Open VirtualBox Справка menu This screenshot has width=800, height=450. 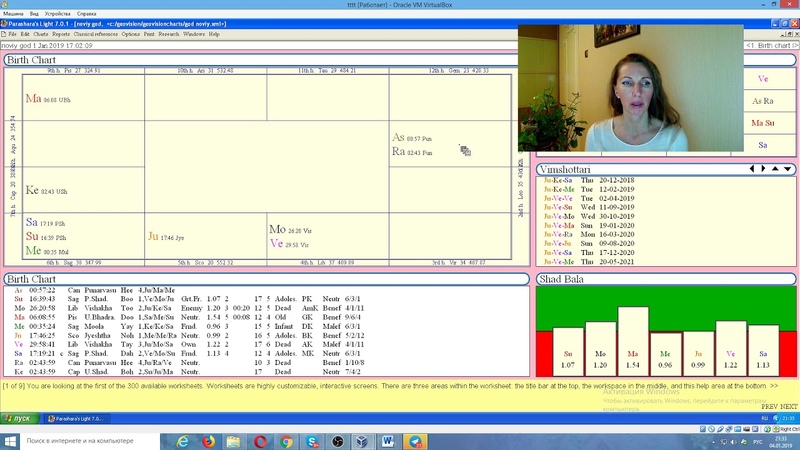click(x=87, y=14)
